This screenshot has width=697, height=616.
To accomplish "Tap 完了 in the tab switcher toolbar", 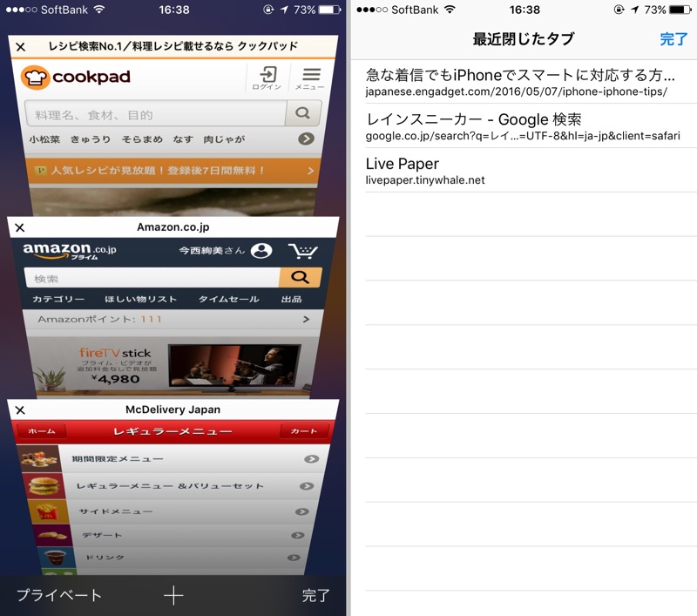I will coord(316,595).
